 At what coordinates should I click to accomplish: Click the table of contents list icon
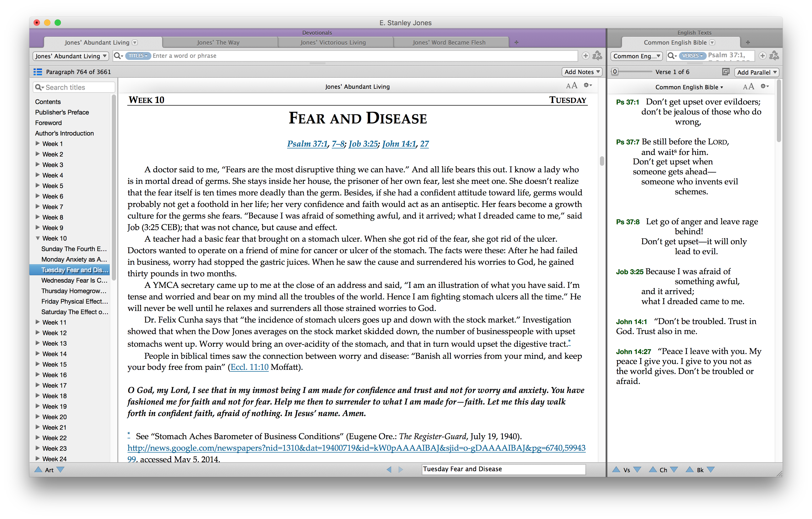[x=38, y=72]
